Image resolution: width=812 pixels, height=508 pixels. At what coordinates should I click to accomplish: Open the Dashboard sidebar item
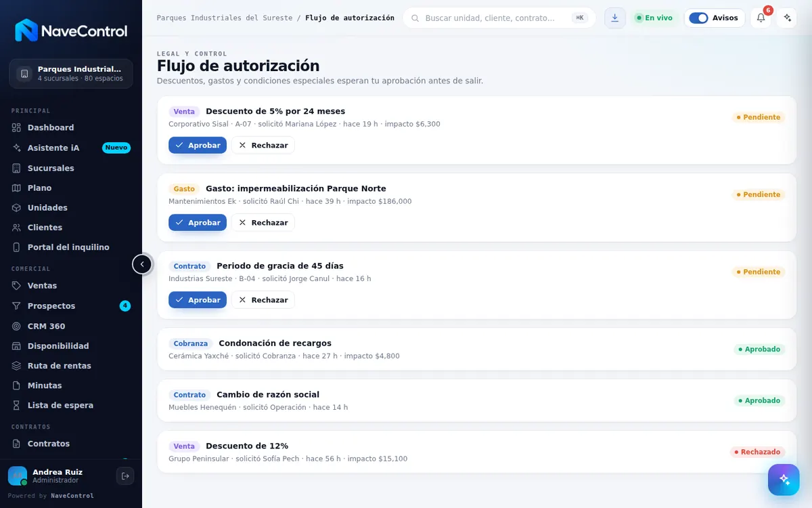[71, 127]
